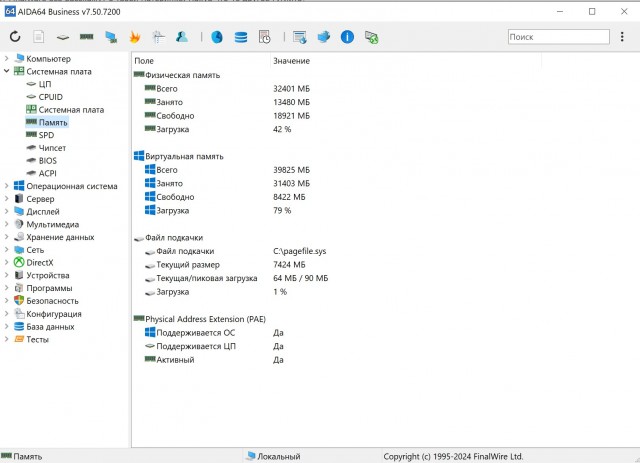
Task: Click the document with clock icon
Action: pos(264,37)
